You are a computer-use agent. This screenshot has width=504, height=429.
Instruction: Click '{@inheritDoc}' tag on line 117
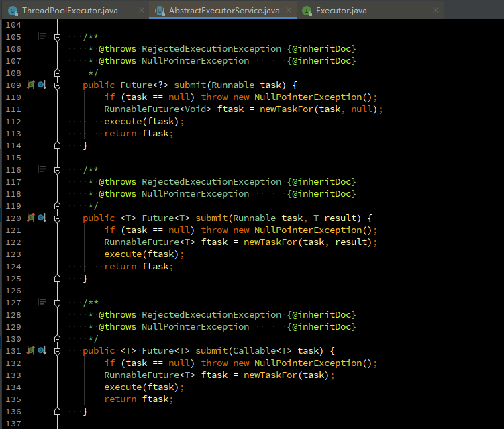point(321,182)
